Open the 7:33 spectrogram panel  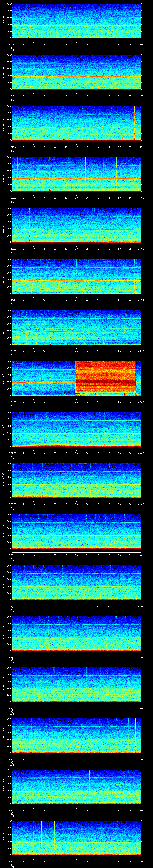tap(76, 225)
